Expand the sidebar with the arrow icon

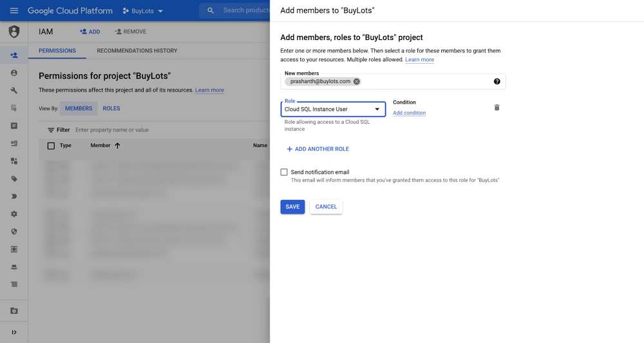(14, 332)
